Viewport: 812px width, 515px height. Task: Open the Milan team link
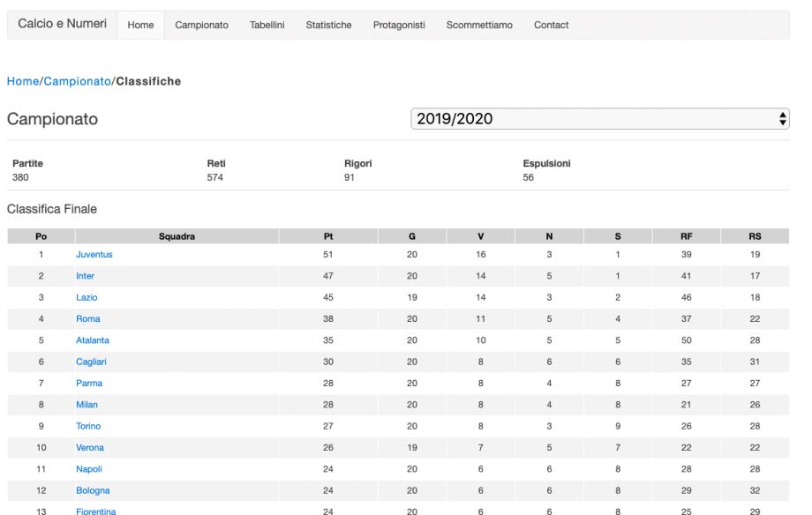(86, 405)
